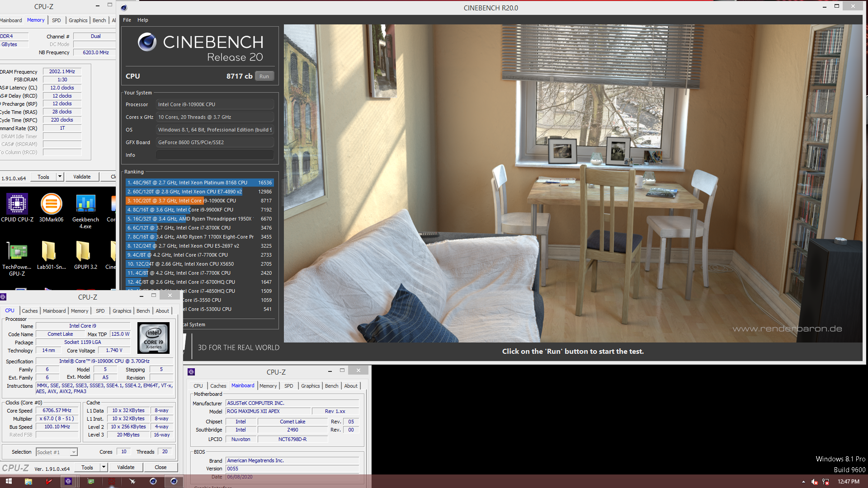
Task: Click the active Cinebench taskbar icon
Action: 174,481
